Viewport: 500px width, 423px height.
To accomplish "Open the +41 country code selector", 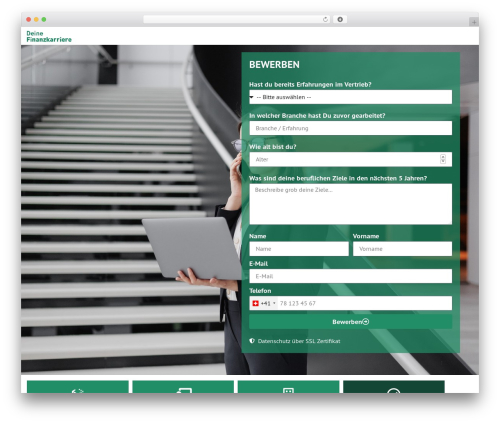I will [264, 303].
